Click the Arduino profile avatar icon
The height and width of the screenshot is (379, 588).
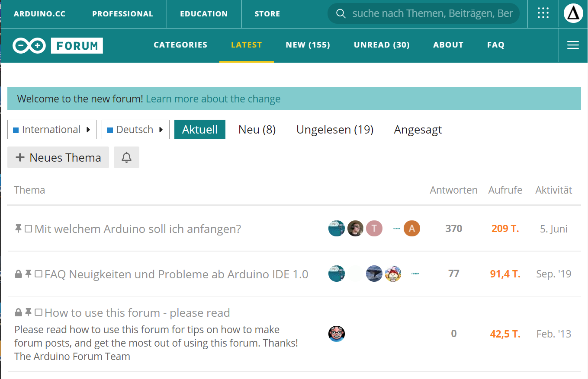coord(573,13)
